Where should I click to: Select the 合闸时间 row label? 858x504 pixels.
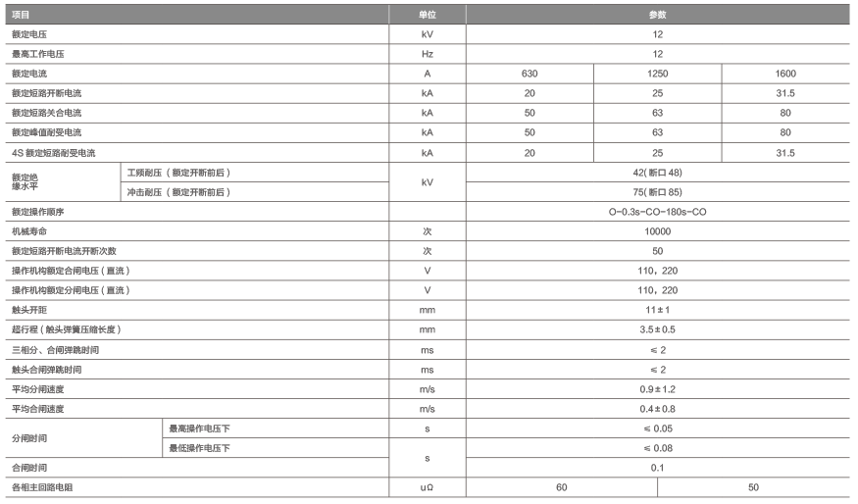point(29,469)
